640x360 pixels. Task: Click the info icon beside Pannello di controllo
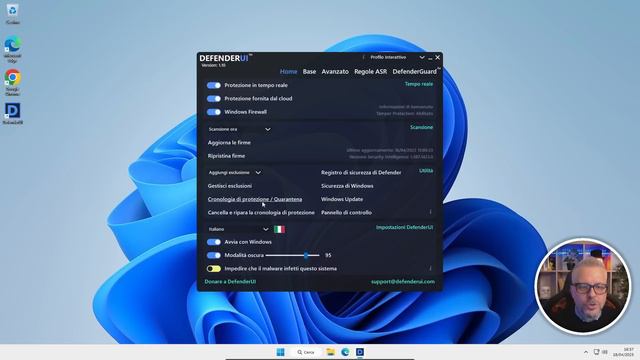pyautogui.click(x=430, y=212)
